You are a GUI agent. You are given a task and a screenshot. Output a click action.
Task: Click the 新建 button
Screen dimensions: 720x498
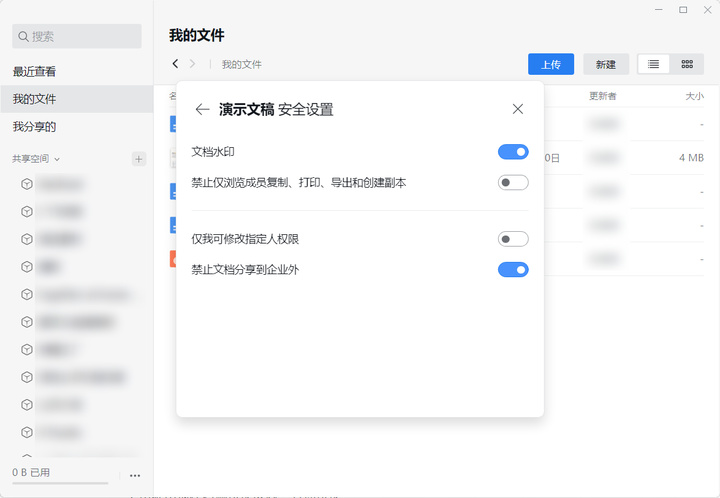click(x=606, y=64)
